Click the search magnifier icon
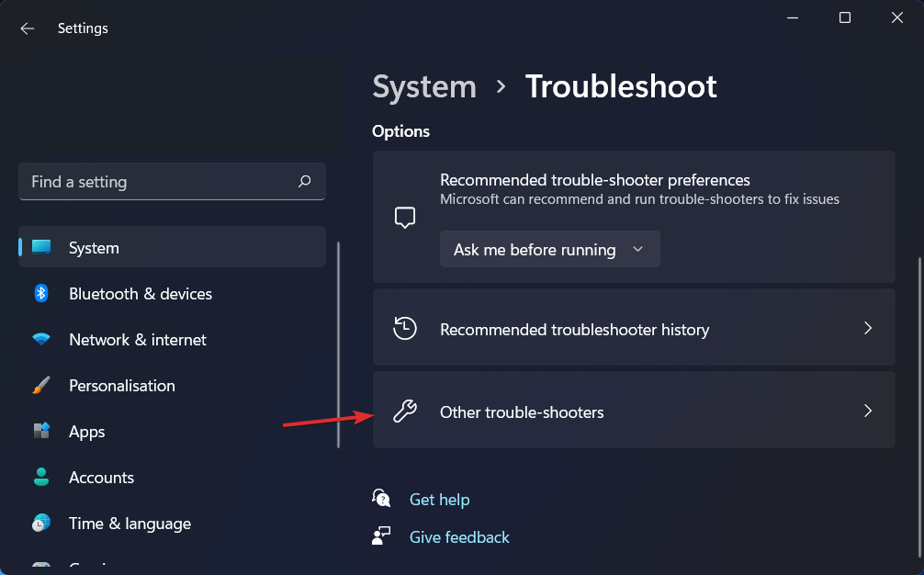The height and width of the screenshot is (575, 924). (x=305, y=182)
